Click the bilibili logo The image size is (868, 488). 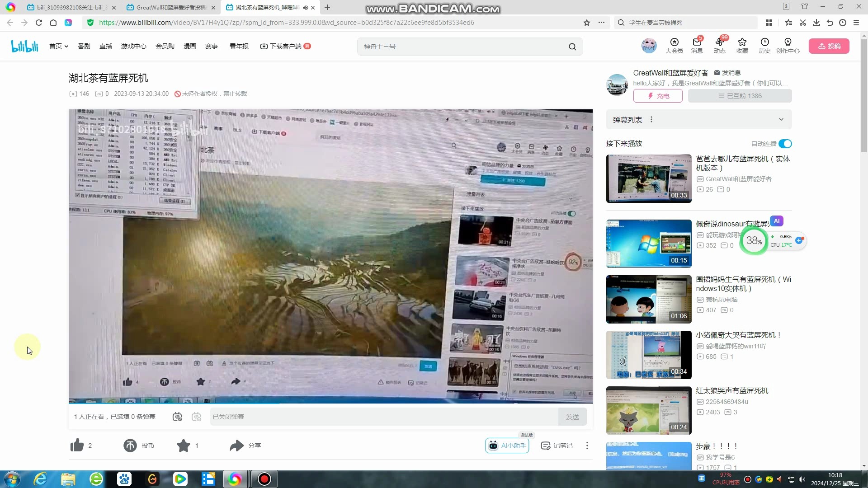tap(24, 46)
